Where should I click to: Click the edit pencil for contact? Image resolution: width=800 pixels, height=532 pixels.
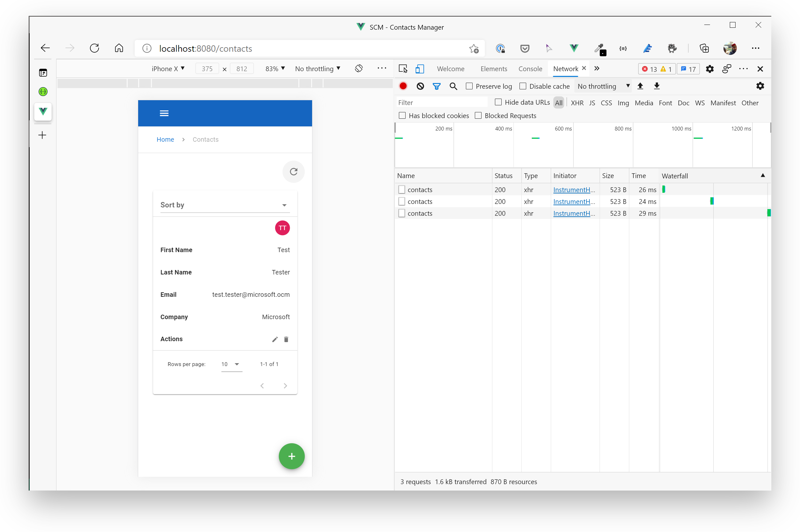click(275, 339)
